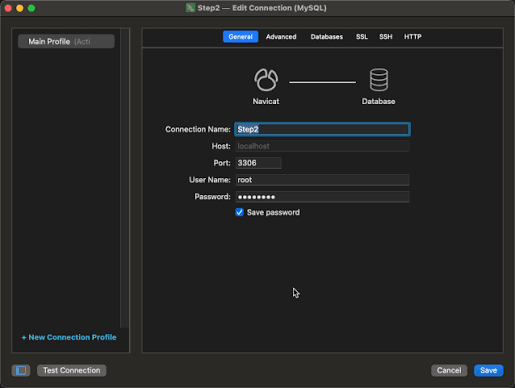Click the profile list scrollbar
515x388 pixels.
click(124, 178)
